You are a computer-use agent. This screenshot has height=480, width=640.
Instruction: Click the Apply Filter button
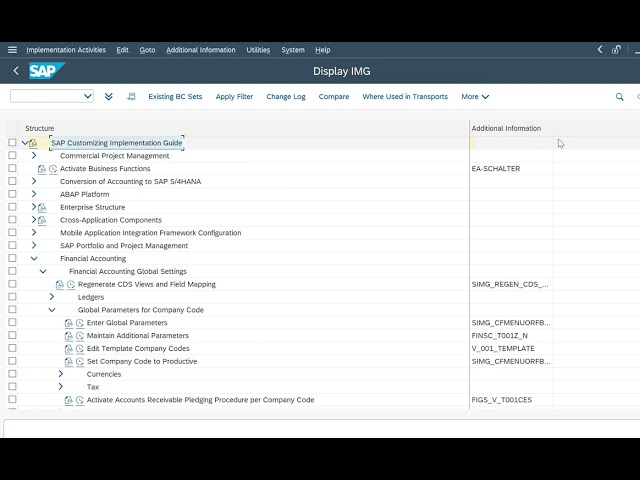[234, 97]
